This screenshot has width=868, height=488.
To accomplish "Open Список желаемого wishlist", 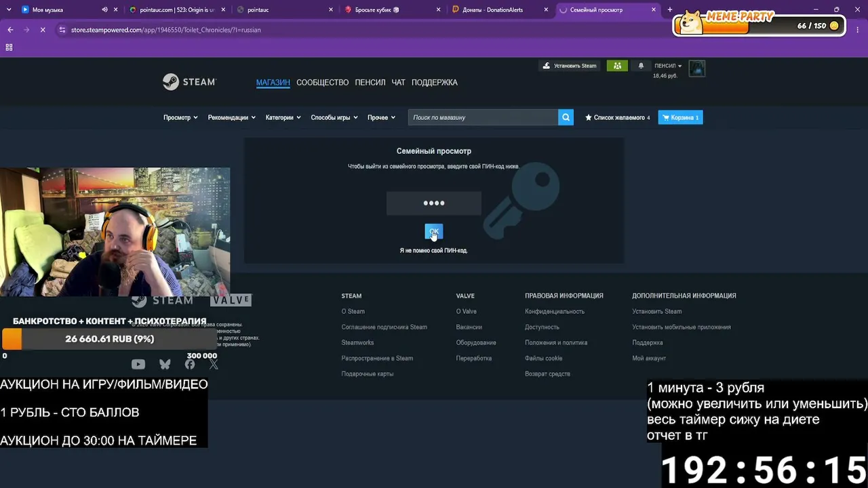I will click(618, 117).
